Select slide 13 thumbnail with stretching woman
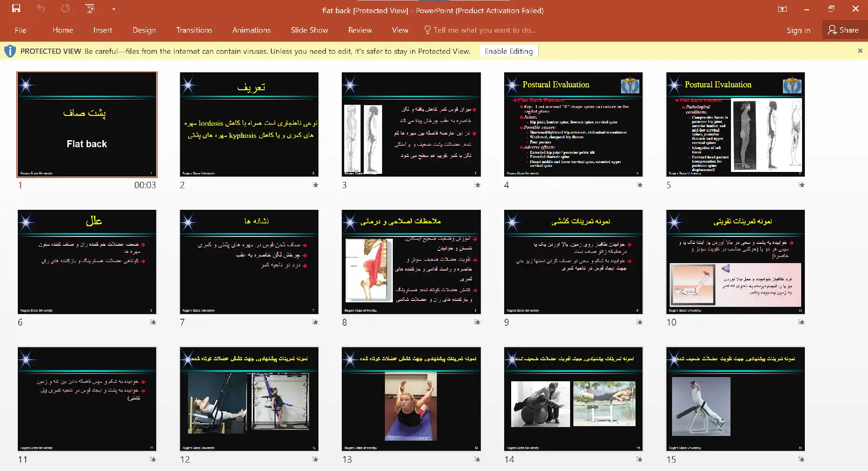 tap(411, 399)
